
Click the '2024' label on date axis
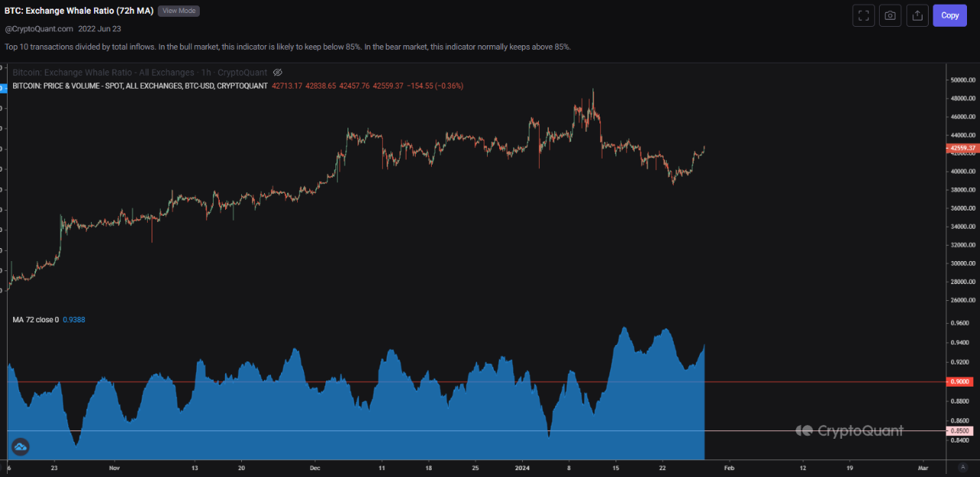coord(522,467)
